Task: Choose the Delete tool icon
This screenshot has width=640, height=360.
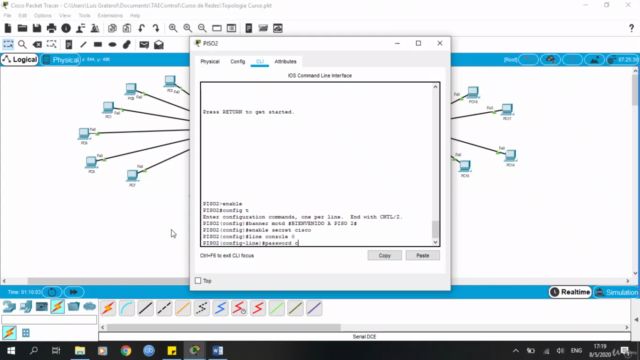Action: point(37,44)
